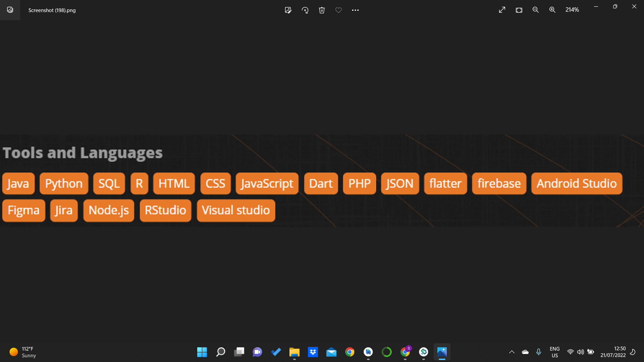Click the Dart tag in the image
The image size is (644, 362).
pyautogui.click(x=321, y=184)
